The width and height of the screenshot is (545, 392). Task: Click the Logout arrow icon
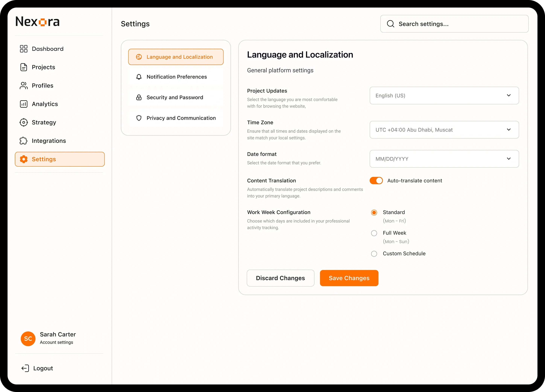click(x=25, y=368)
